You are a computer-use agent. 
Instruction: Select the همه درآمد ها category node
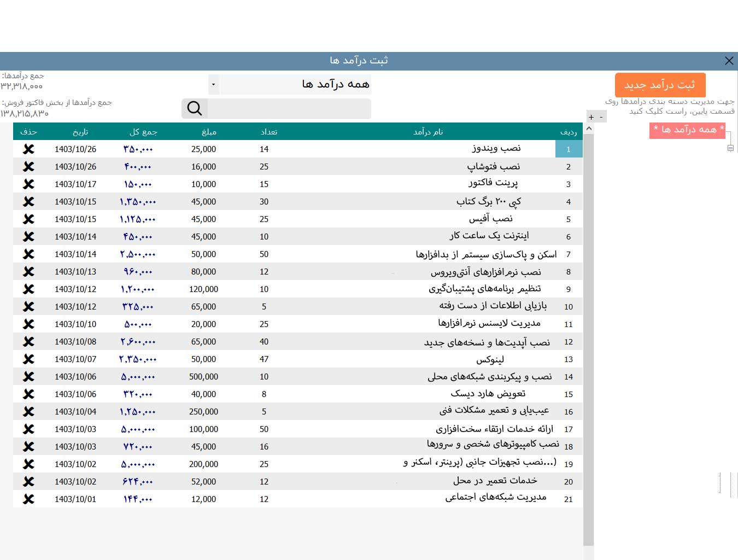coord(688,130)
